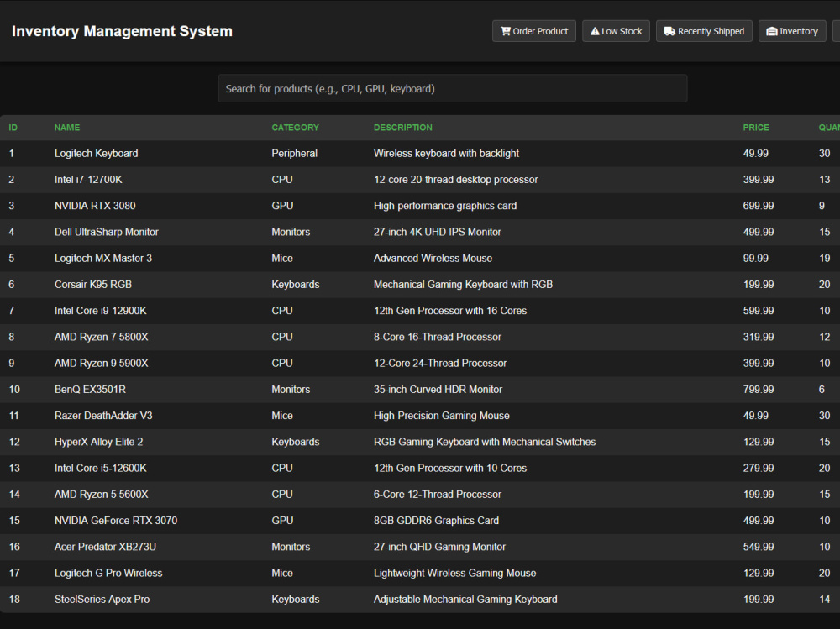This screenshot has height=629, width=840.
Task: Select Intel i7-12700K product name
Action: click(88, 180)
